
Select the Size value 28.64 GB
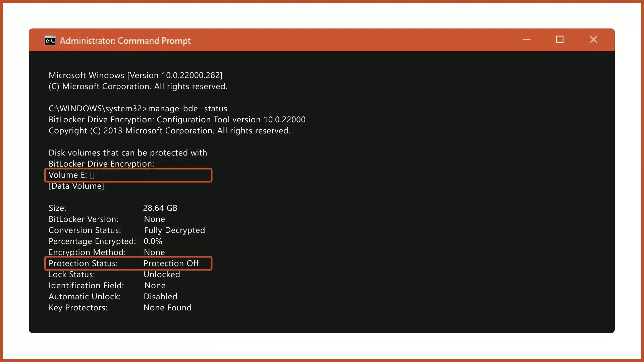tap(160, 208)
